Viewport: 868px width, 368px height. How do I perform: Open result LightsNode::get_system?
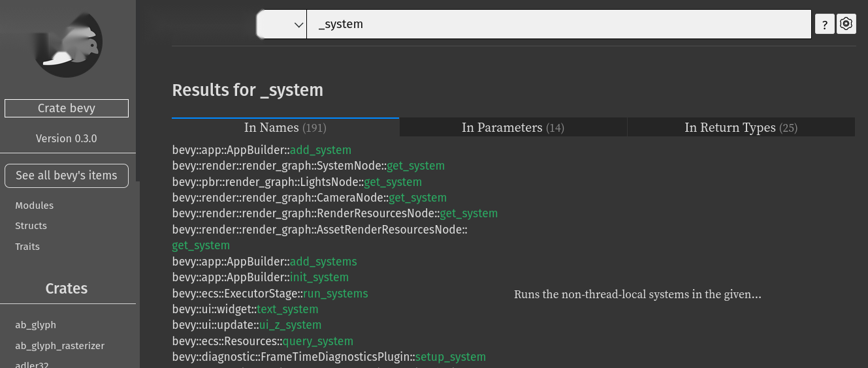click(x=297, y=182)
